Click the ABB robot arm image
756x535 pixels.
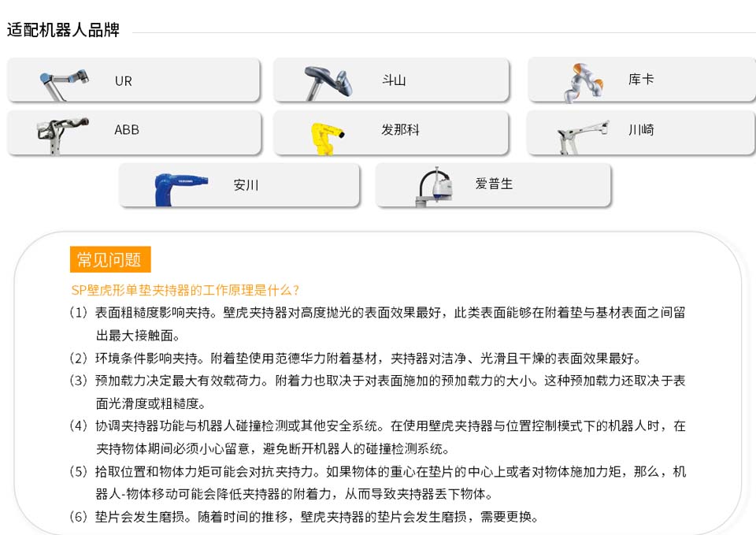(x=63, y=135)
